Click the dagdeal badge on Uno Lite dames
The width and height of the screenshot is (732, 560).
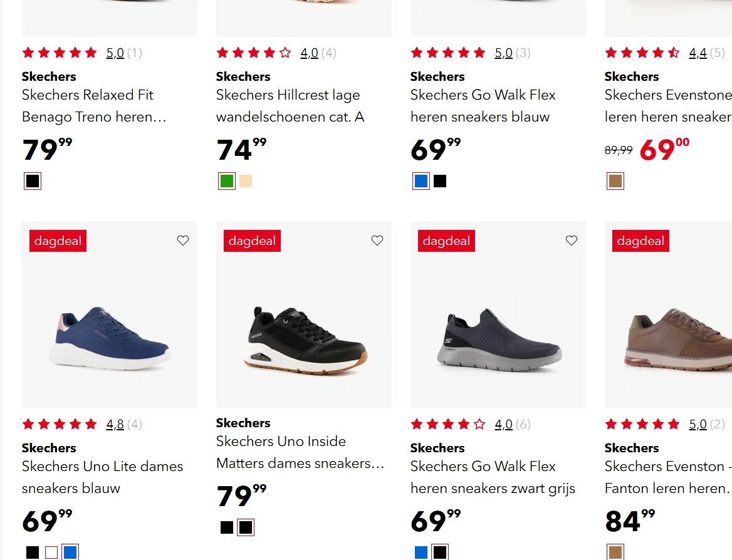(58, 241)
